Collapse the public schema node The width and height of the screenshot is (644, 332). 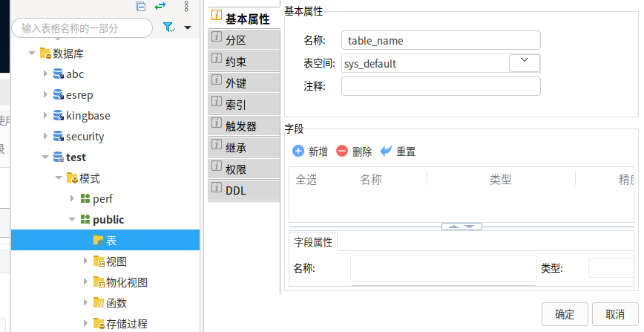coord(72,220)
